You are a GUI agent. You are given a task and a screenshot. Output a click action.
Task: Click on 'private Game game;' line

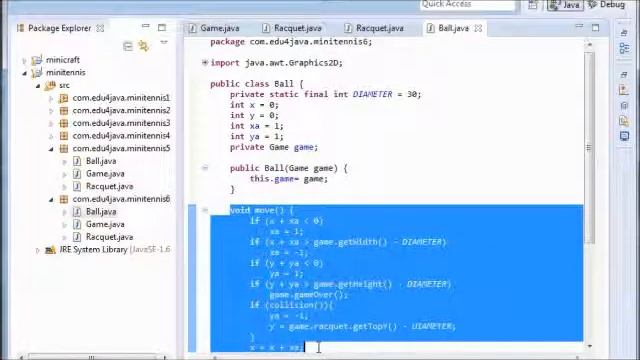coord(273,147)
